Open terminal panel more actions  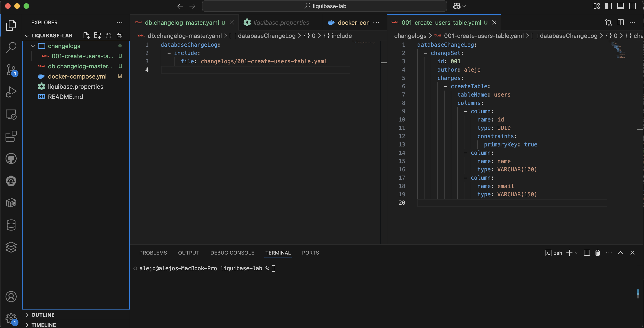point(609,253)
